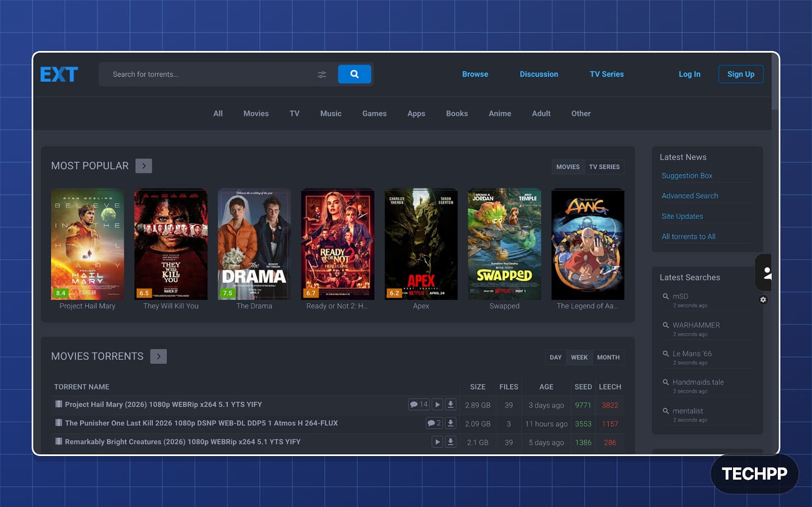Image resolution: width=812 pixels, height=507 pixels.
Task: Select the TV category tab
Action: pos(295,113)
